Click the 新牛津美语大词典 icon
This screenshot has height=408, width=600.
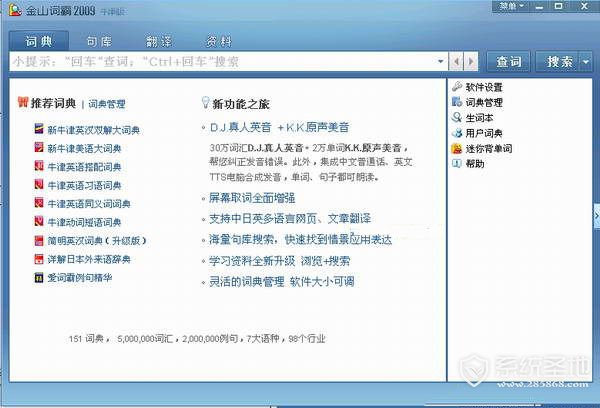39,147
